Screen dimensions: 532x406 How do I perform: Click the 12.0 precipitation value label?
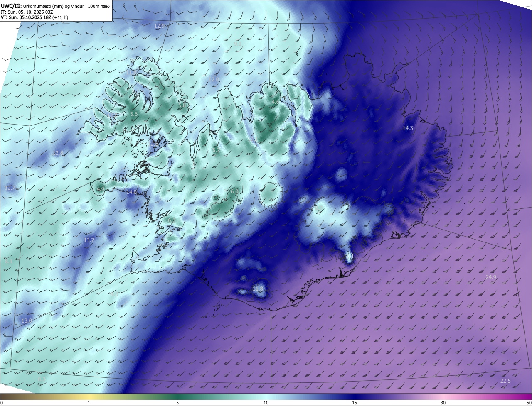[214, 79]
